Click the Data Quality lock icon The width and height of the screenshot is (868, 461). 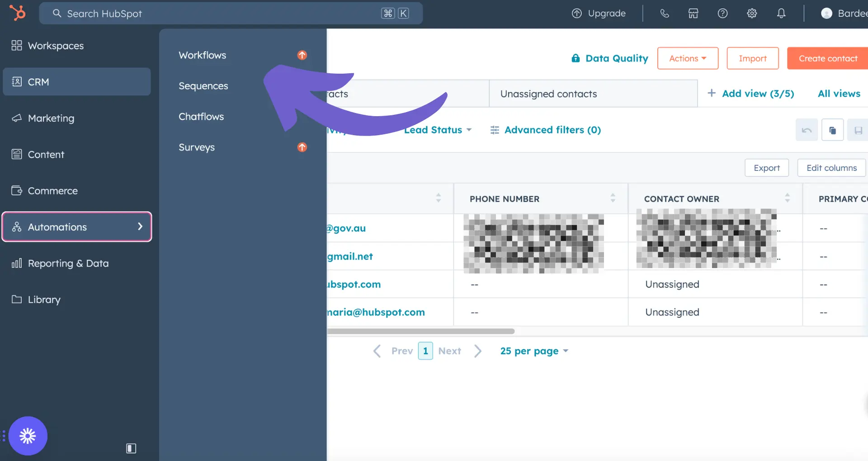pyautogui.click(x=576, y=58)
